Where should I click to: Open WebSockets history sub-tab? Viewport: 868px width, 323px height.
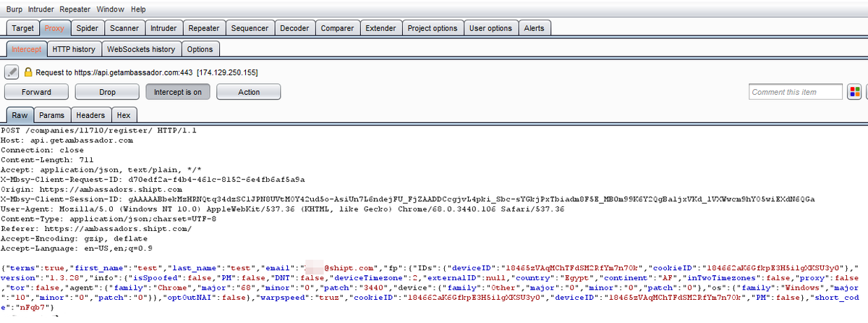click(x=140, y=49)
